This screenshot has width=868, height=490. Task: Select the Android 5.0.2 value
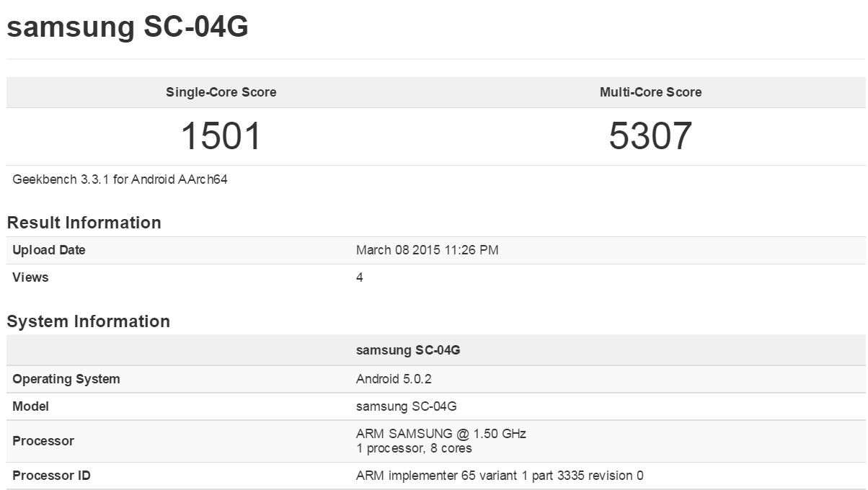click(x=394, y=379)
